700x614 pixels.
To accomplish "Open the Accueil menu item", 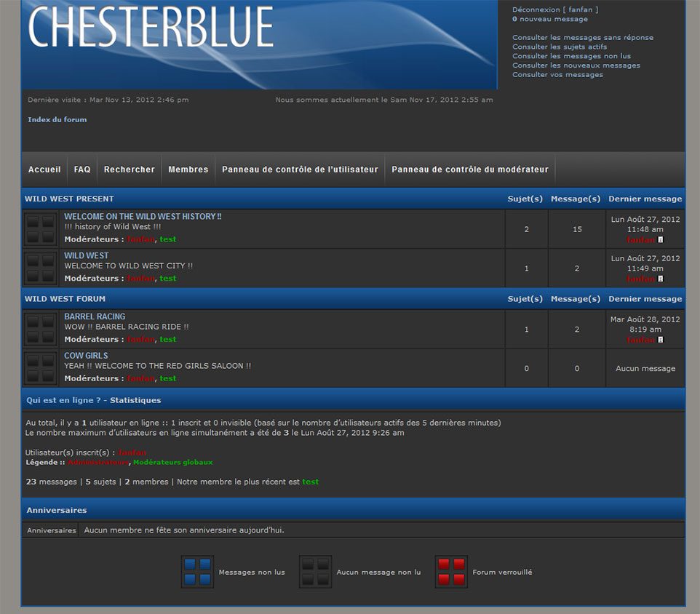I will (x=44, y=170).
